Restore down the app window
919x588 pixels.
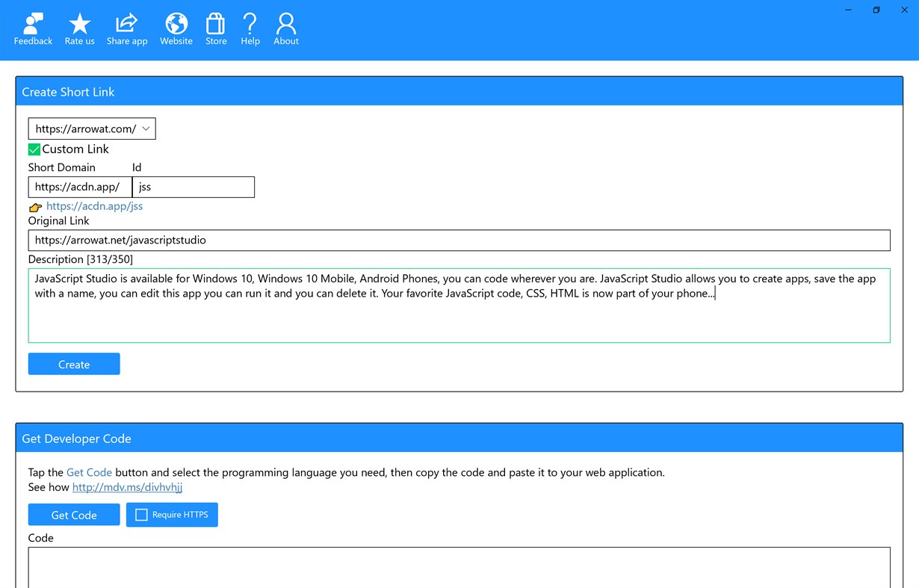[x=876, y=10]
